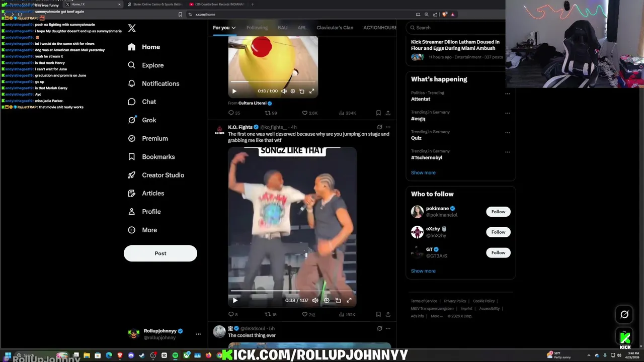644x362 pixels.
Task: Open Articles in the sidebar
Action: (146, 193)
